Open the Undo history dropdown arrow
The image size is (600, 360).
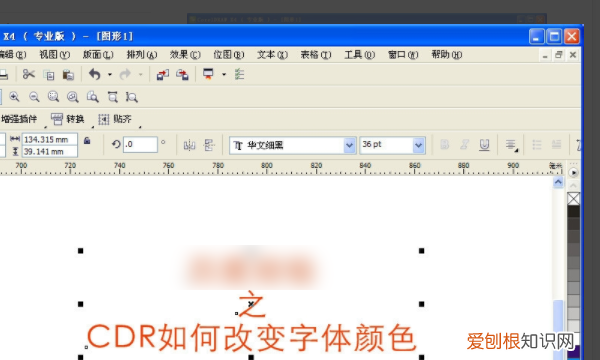[109, 75]
